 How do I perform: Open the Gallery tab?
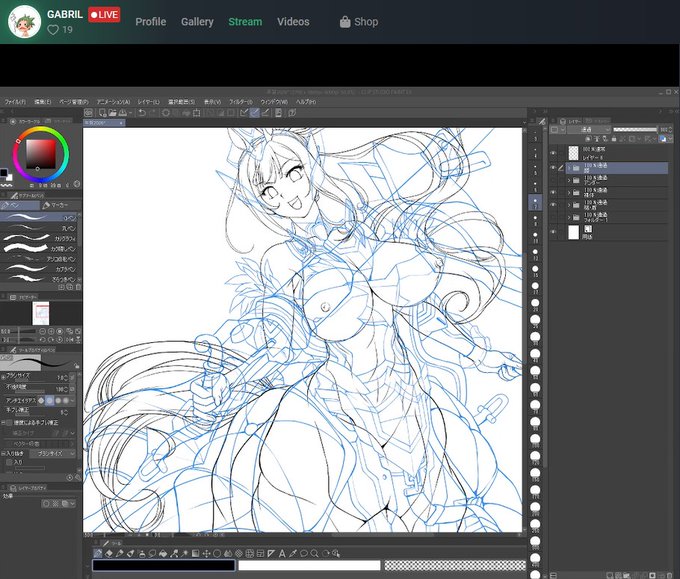click(197, 22)
